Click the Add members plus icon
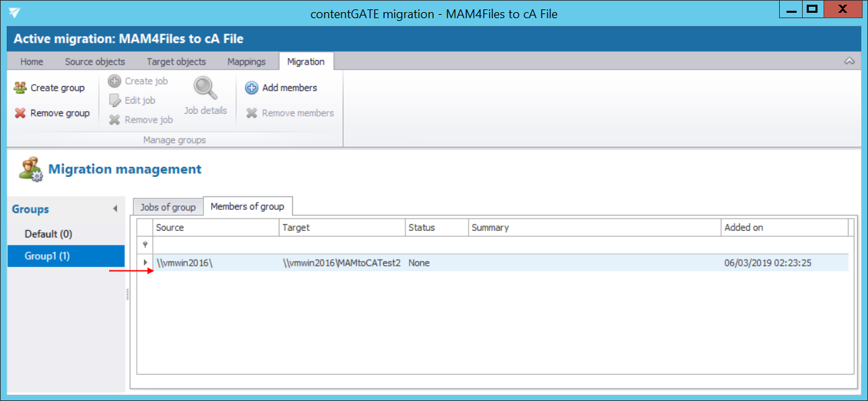The height and width of the screenshot is (401, 868). (x=251, y=88)
